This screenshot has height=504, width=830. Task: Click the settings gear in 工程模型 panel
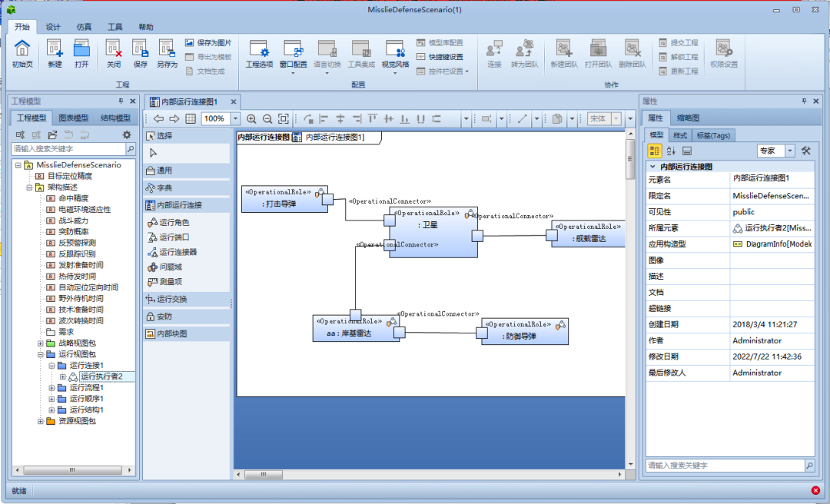(x=127, y=135)
